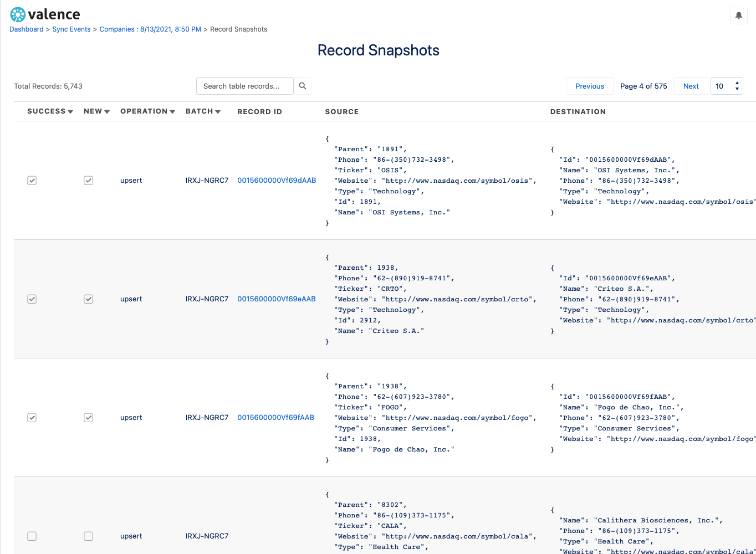Toggle Success checkbox for Fogo de Chao row
756x554 pixels.
[x=32, y=418]
